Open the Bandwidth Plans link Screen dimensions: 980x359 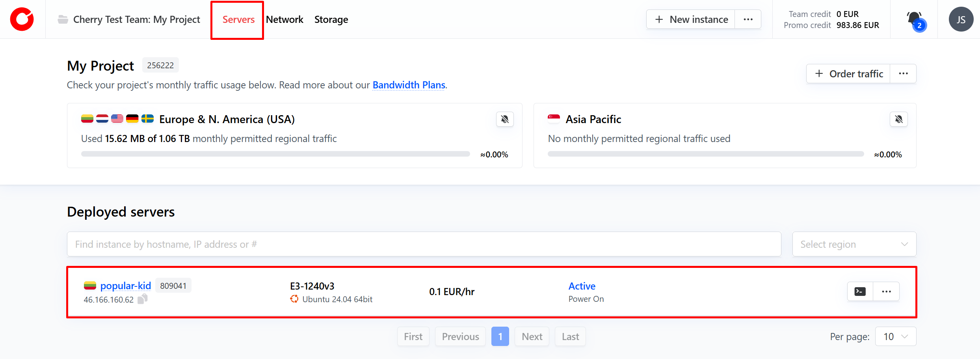click(x=409, y=85)
